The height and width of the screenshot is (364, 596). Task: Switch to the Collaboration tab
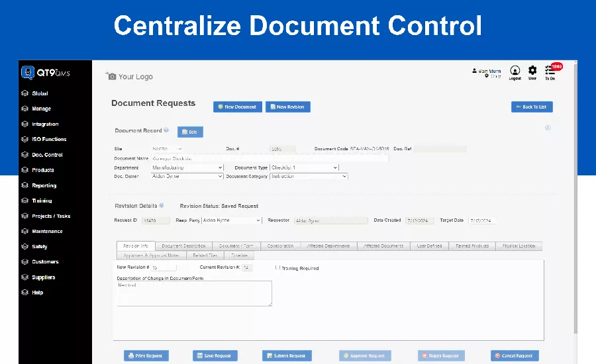tap(281, 246)
